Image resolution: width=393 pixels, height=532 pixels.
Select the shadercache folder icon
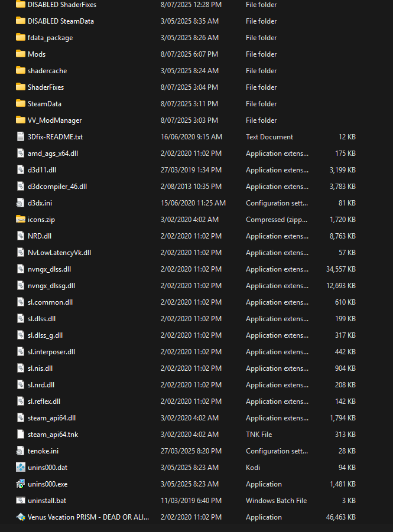(20, 71)
